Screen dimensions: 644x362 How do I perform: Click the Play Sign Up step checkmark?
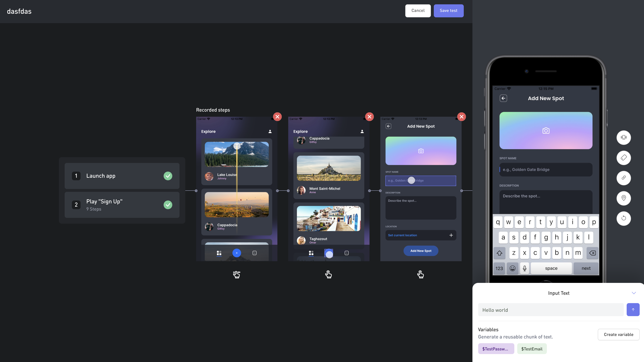point(168,205)
